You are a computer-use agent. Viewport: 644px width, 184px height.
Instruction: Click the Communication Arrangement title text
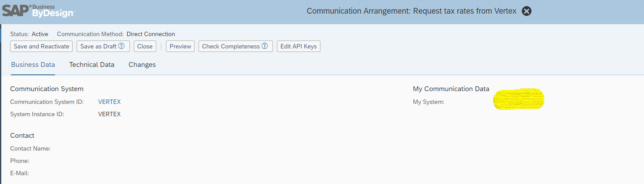tap(412, 11)
